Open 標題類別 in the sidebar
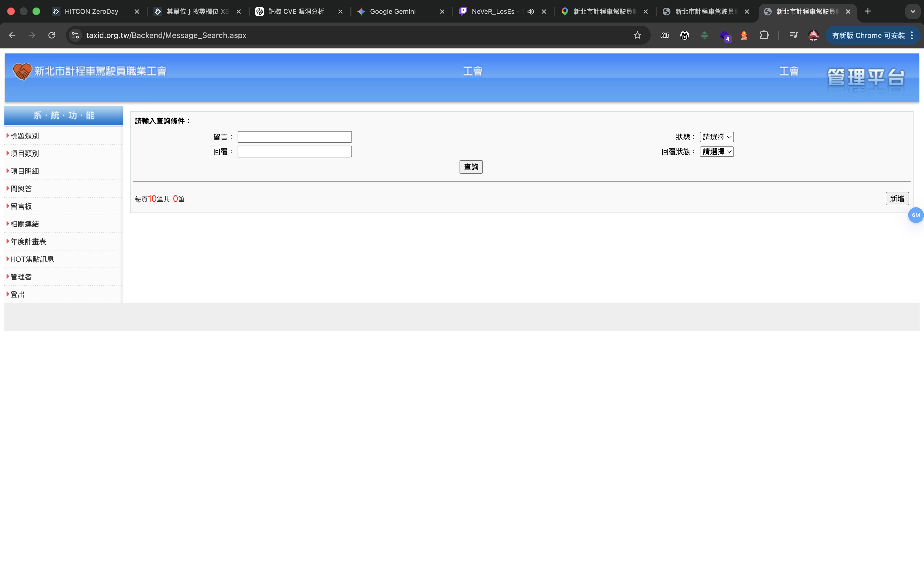Screen dimensions: 924x578 click(24, 136)
